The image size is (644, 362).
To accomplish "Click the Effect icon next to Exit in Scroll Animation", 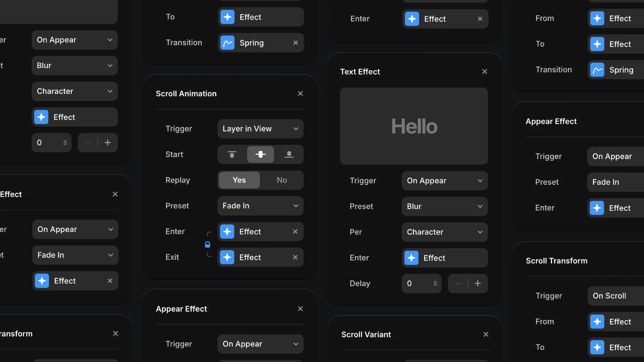I will click(228, 257).
